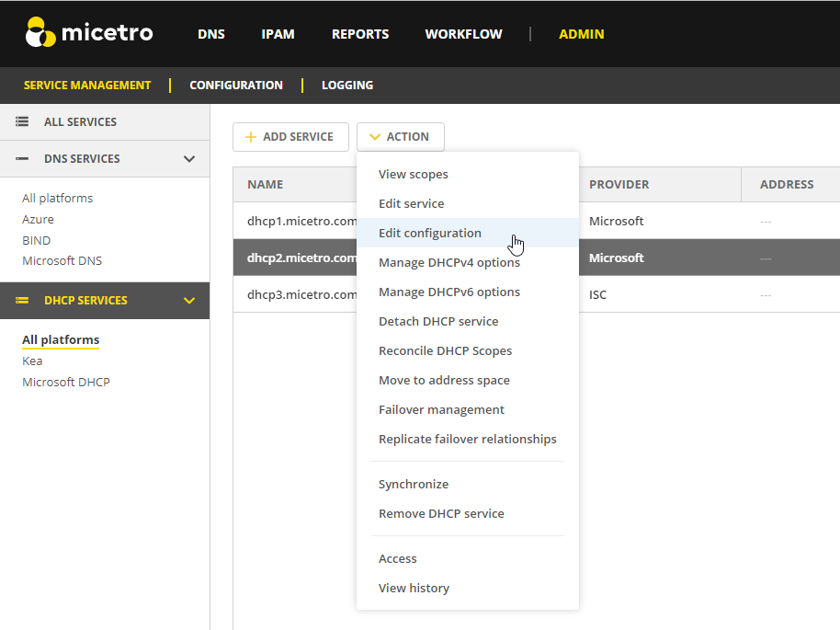Select All platforms under DNS Services
This screenshot has height=630, width=840.
57,199
